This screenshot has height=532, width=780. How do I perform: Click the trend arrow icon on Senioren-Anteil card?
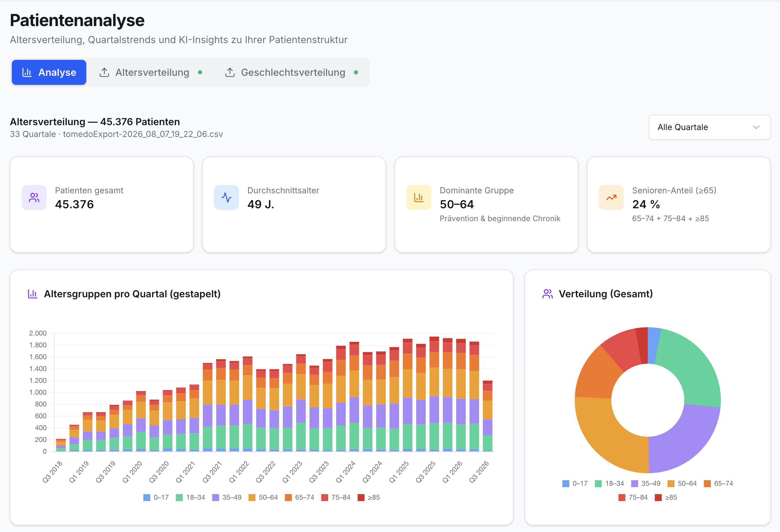click(x=611, y=198)
